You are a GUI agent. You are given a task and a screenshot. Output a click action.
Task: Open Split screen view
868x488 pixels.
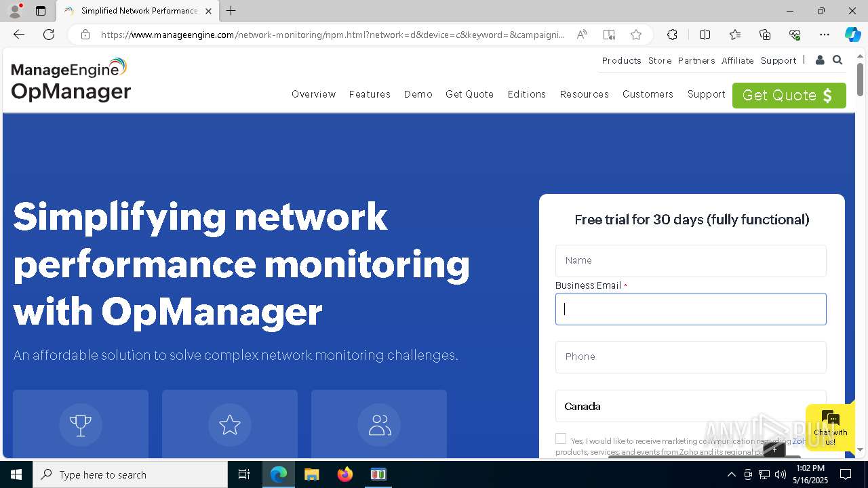coord(705,35)
